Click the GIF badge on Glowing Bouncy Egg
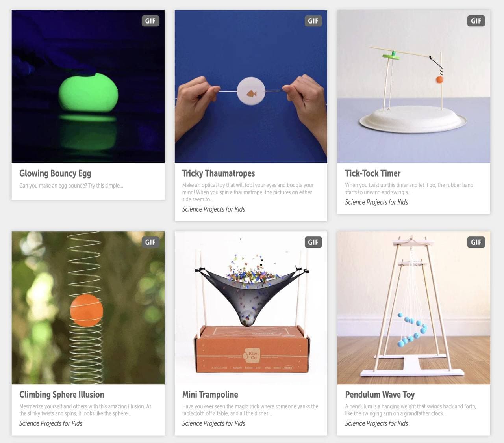 [150, 21]
